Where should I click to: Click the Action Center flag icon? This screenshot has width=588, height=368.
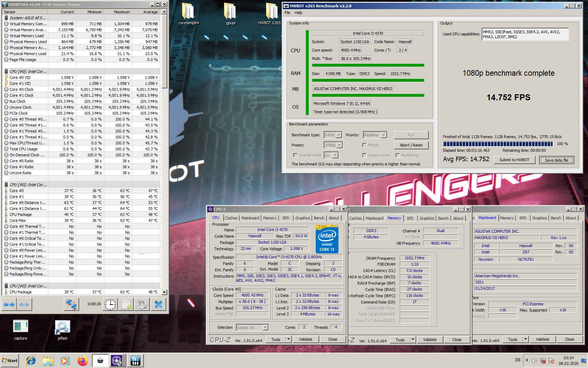tap(551, 361)
